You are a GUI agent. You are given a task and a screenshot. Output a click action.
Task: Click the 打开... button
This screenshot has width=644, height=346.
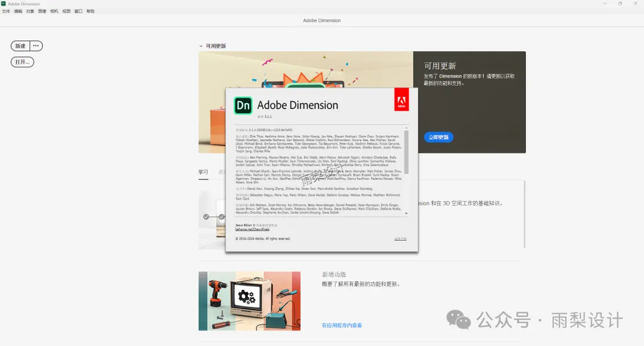[x=22, y=63]
